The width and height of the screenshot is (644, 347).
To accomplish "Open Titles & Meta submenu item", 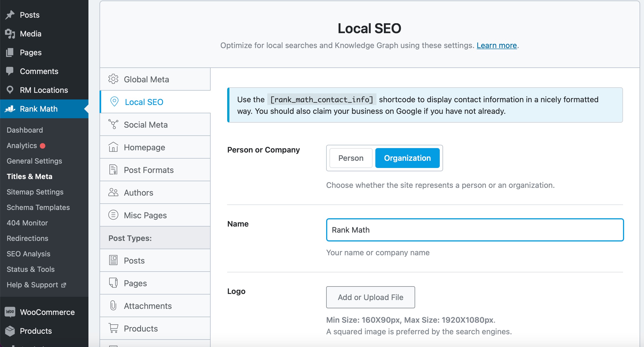I will [x=30, y=177].
